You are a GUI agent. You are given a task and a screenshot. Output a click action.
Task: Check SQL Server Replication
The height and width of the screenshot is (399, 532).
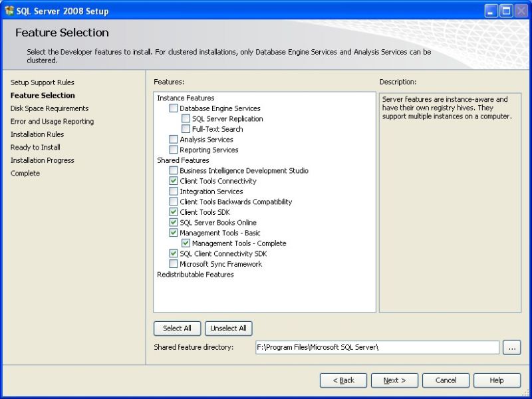click(x=184, y=118)
